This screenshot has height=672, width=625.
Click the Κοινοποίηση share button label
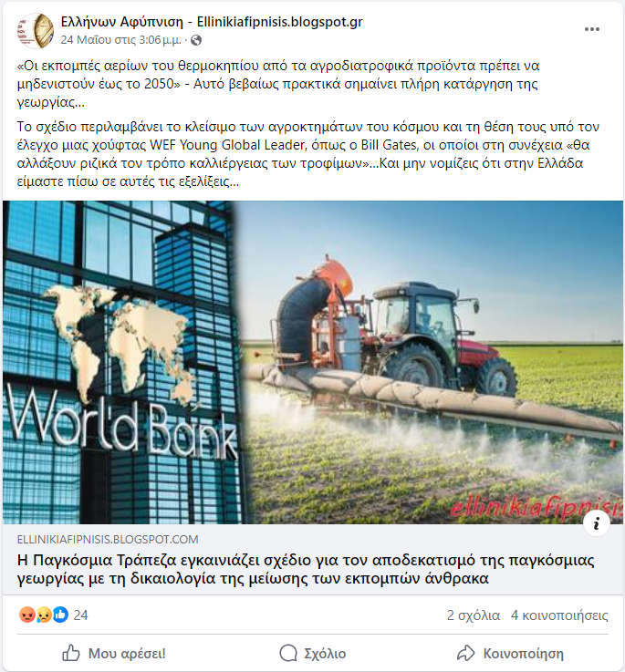(524, 654)
